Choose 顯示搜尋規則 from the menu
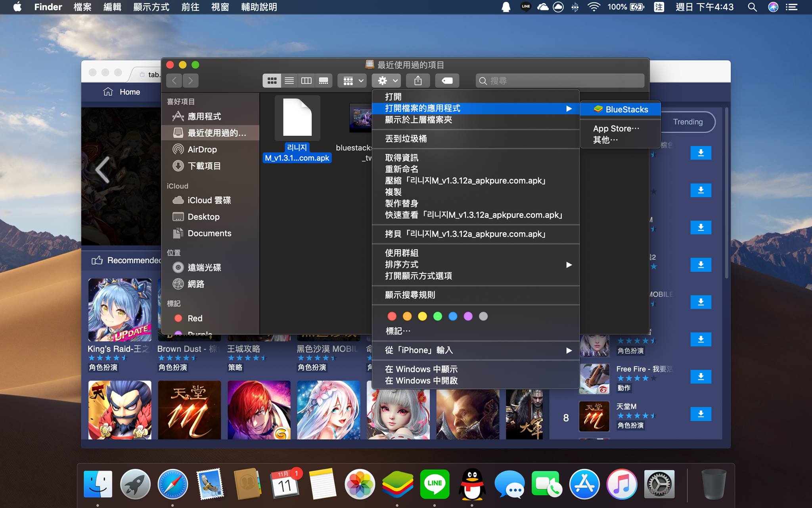The width and height of the screenshot is (812, 508). click(x=476, y=295)
